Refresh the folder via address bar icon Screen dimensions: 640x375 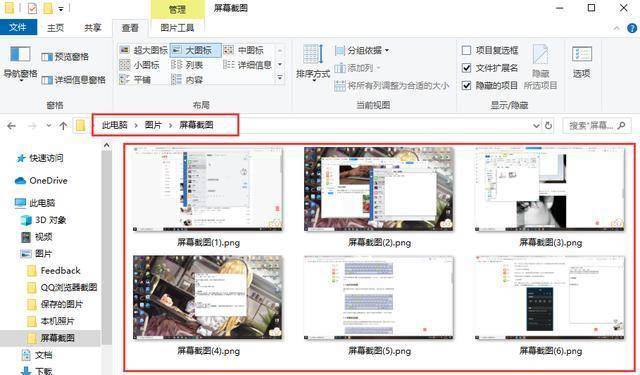549,126
